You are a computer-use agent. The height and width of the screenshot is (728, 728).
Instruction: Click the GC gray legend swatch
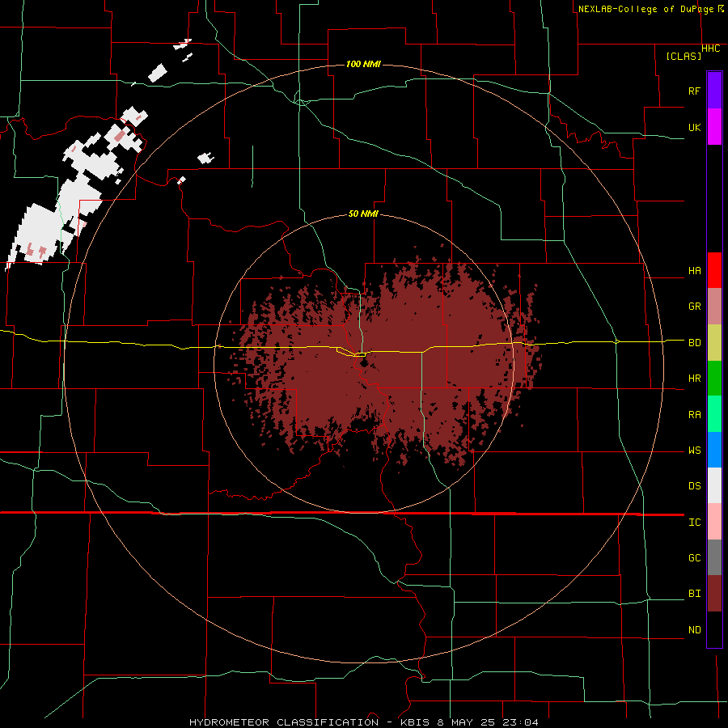[x=714, y=557]
